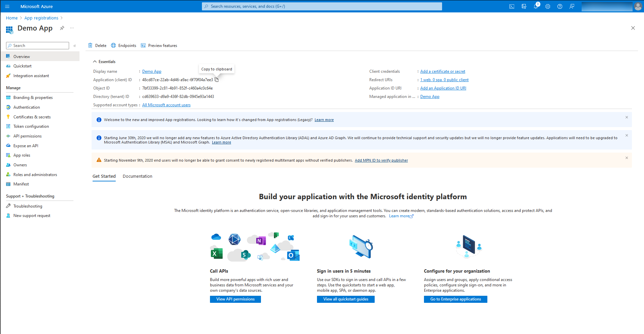The width and height of the screenshot is (644, 334).
Task: Switch to the Documentation tab
Action: [x=137, y=176]
